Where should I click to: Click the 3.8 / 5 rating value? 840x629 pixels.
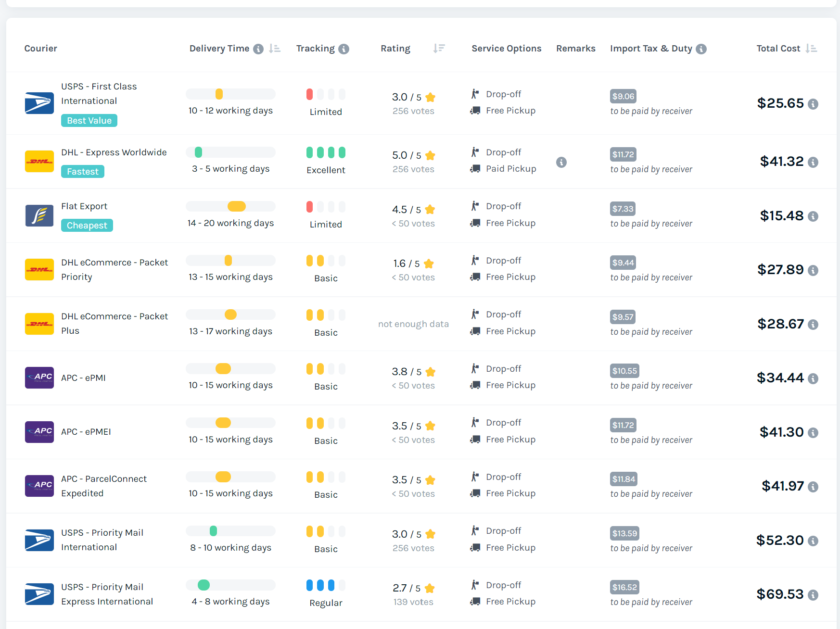point(407,372)
